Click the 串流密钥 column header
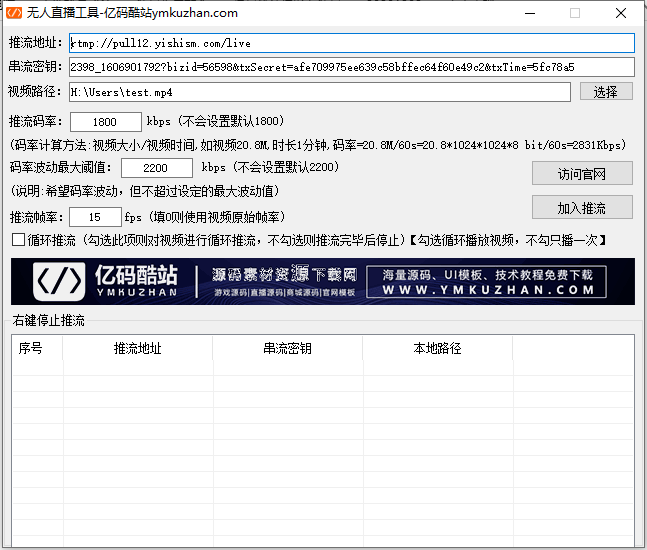The image size is (647, 550). point(287,348)
